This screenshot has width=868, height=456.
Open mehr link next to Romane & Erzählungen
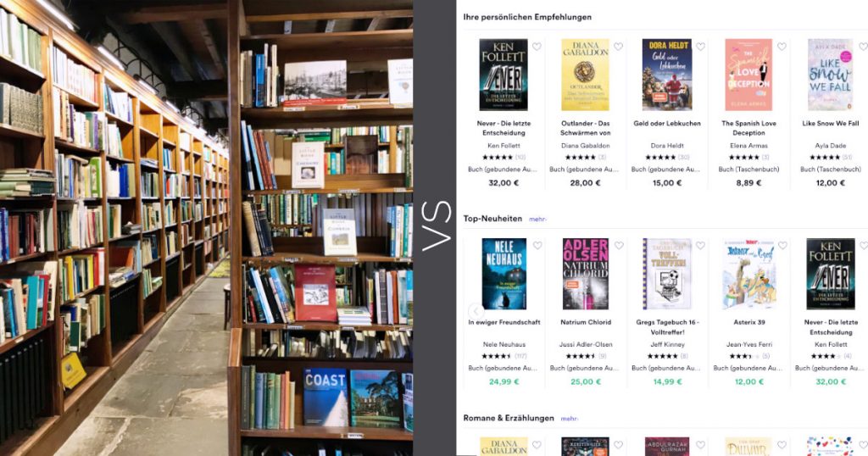(x=569, y=419)
